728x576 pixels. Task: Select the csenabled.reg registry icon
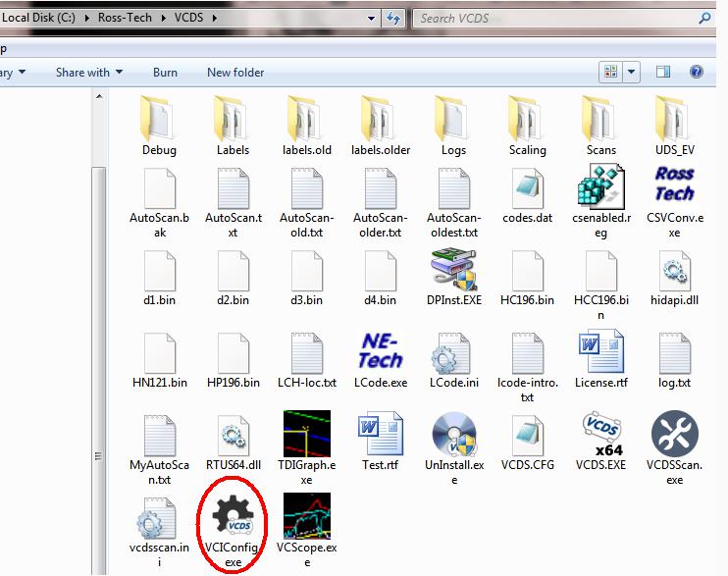click(601, 185)
